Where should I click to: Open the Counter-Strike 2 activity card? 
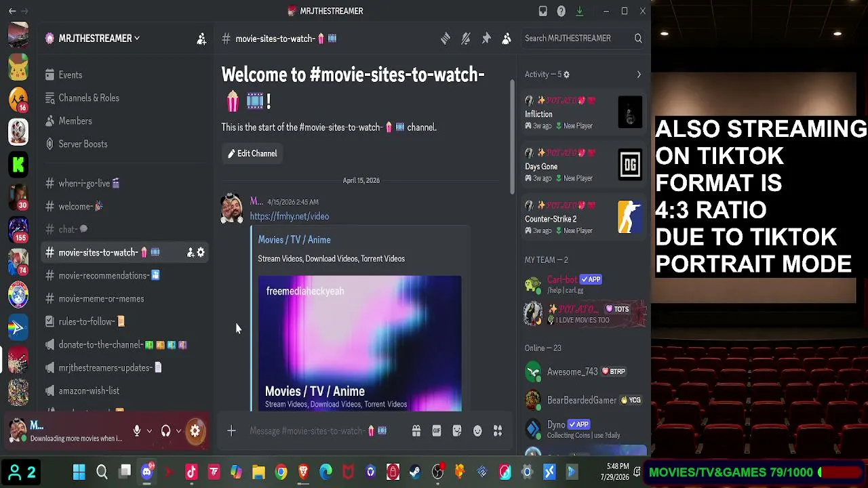tap(583, 218)
